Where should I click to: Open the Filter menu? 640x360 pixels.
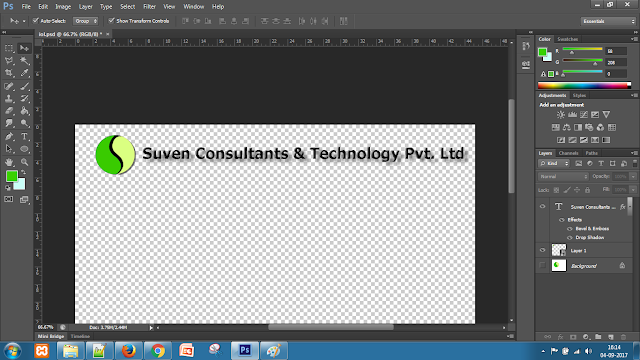click(149, 7)
